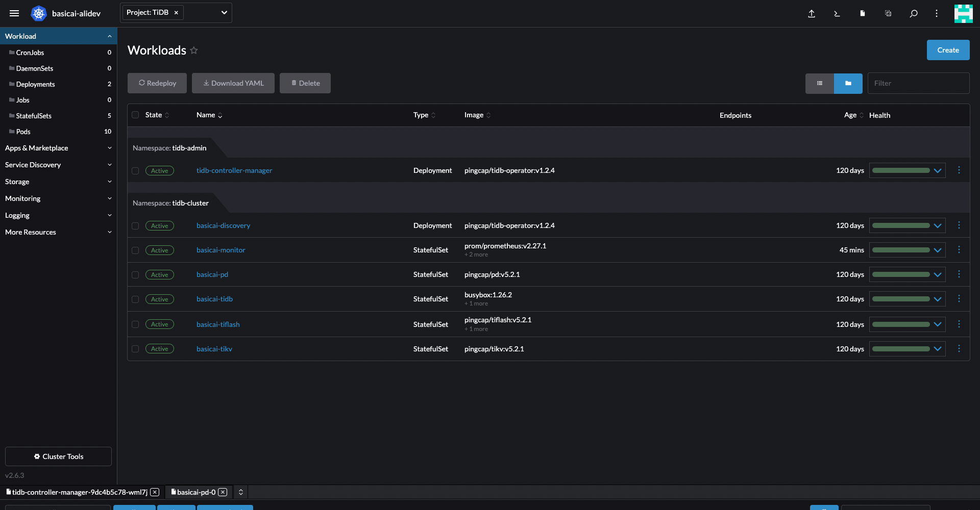Open the basicai-tiflash workload link

coord(218,324)
